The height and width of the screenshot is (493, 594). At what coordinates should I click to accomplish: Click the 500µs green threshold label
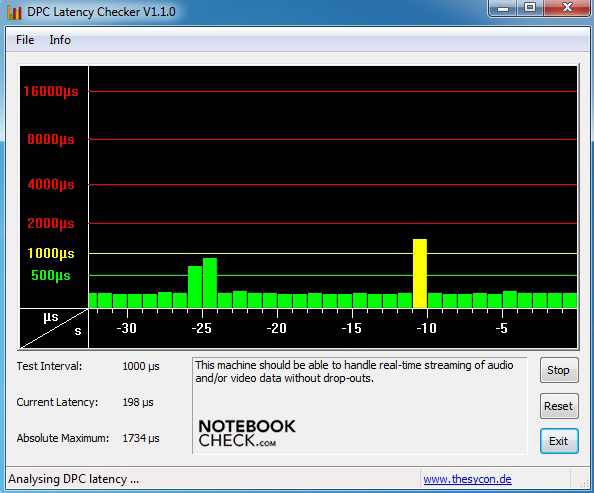(x=51, y=275)
